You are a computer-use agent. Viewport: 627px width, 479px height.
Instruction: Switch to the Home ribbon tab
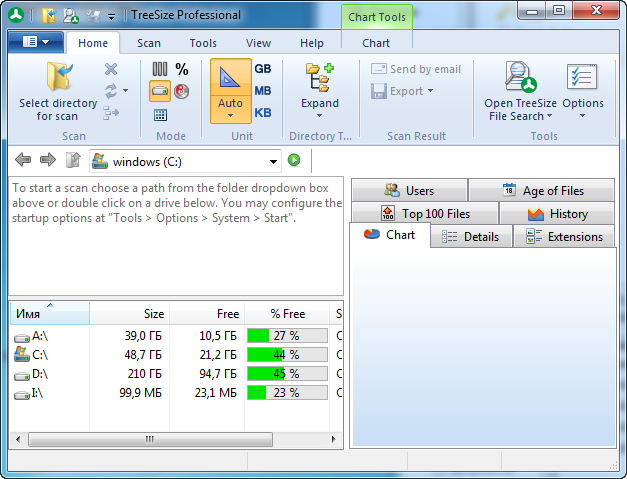(x=93, y=43)
